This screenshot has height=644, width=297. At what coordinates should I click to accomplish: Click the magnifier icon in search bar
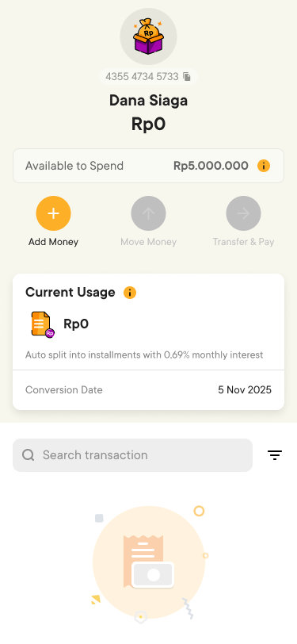coord(29,455)
